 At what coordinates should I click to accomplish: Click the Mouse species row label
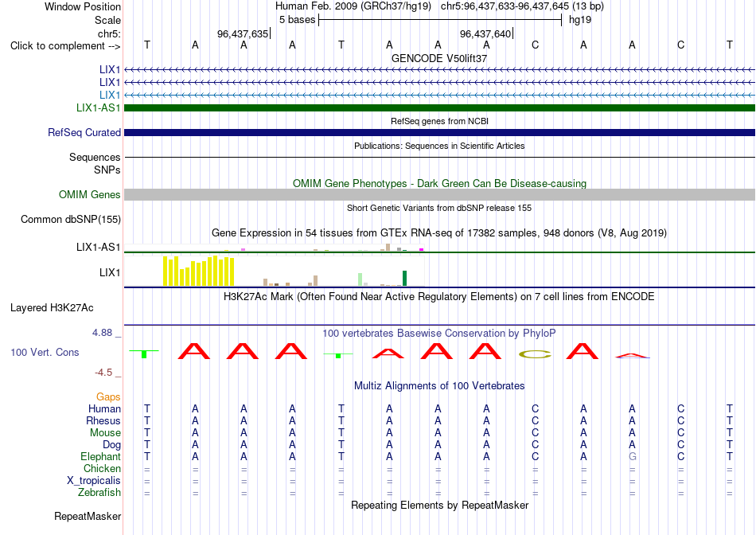click(105, 433)
